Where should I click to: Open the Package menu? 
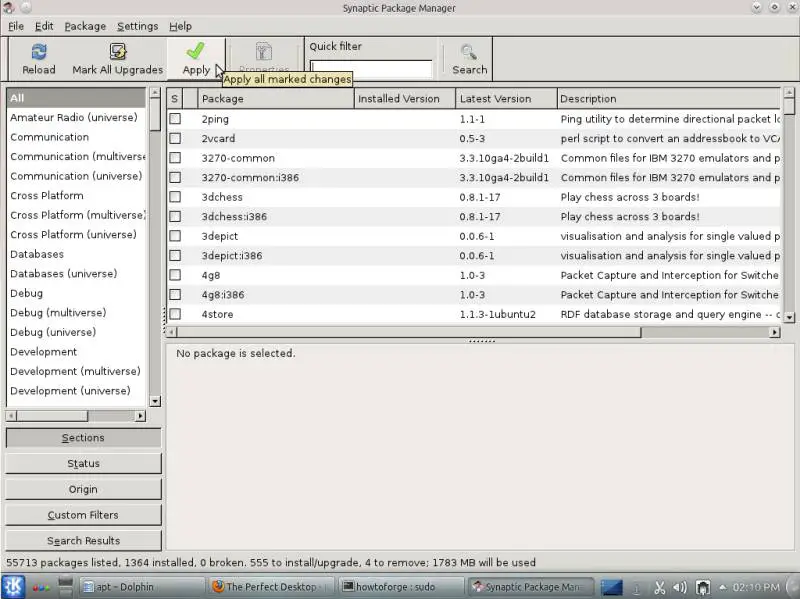point(85,26)
